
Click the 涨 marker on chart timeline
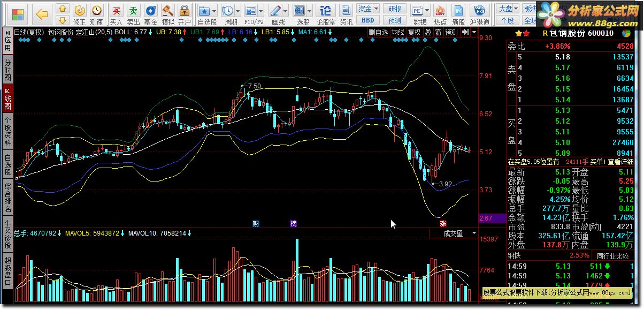click(443, 223)
